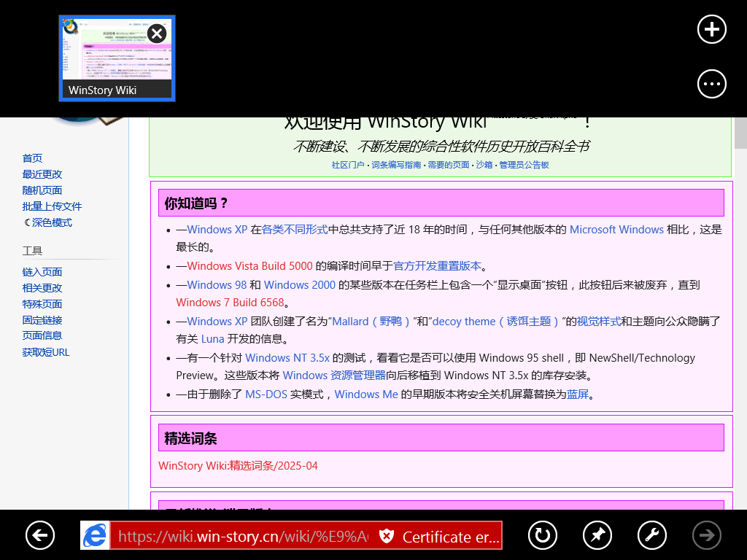Open Windows 7 Build 6568 red link
The image size is (747, 560).
coord(230,303)
